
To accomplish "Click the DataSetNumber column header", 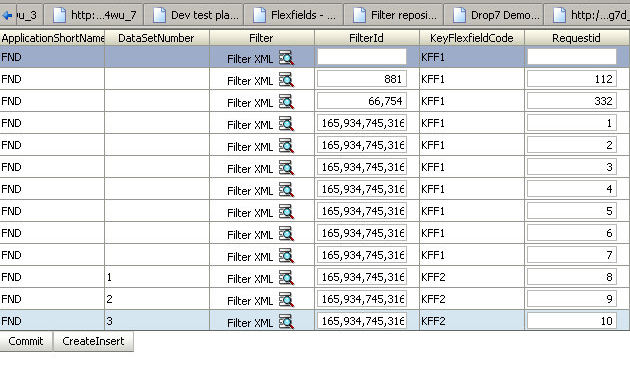I will (157, 38).
